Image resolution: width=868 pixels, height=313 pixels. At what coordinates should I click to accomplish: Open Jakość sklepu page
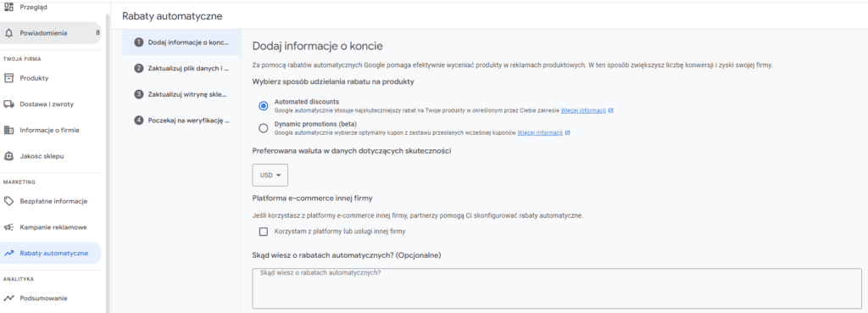coord(51,156)
